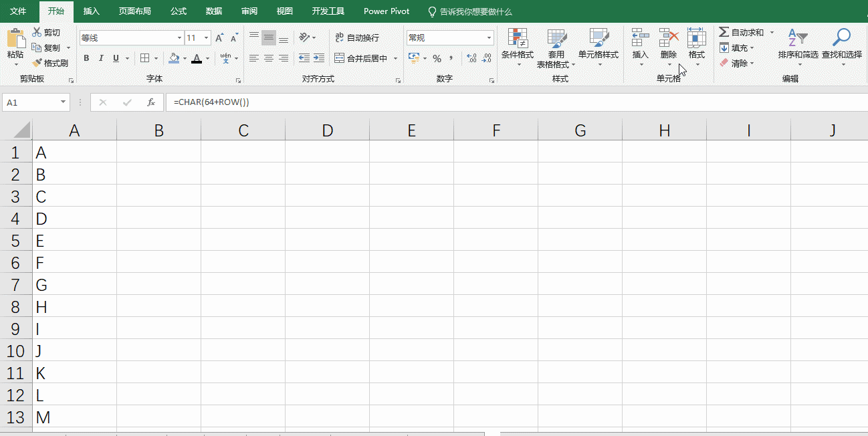
Task: Open the Power Pivot tab
Action: click(x=386, y=11)
